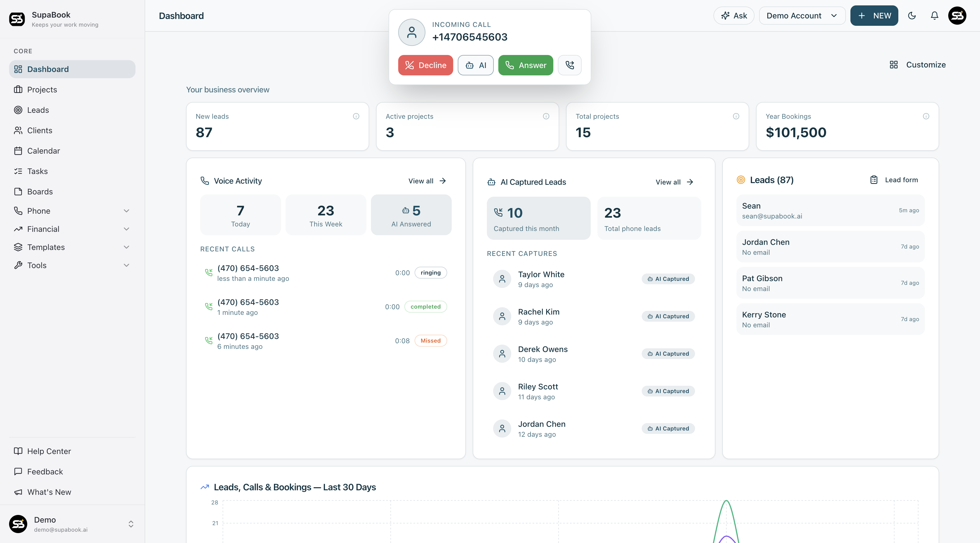Click the Demo user avatar in sidebar footer
Screen dimensions: 980x543
coord(18,524)
